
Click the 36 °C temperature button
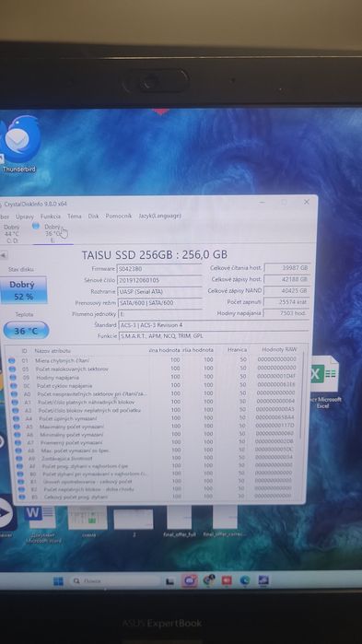coord(26,330)
